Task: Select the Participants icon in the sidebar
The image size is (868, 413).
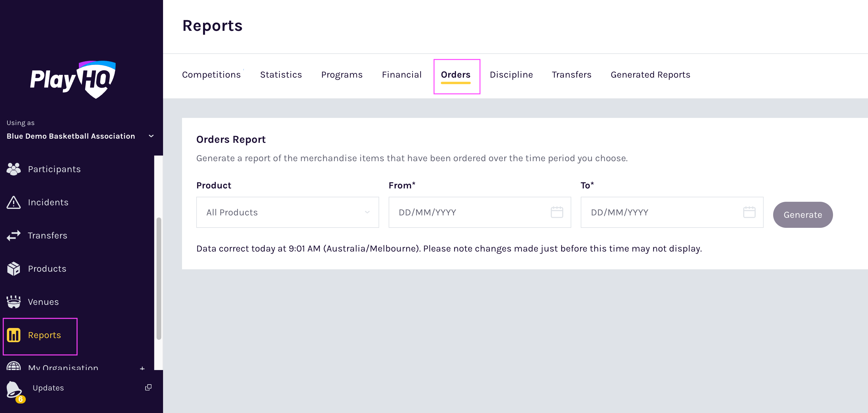Action: (13, 169)
